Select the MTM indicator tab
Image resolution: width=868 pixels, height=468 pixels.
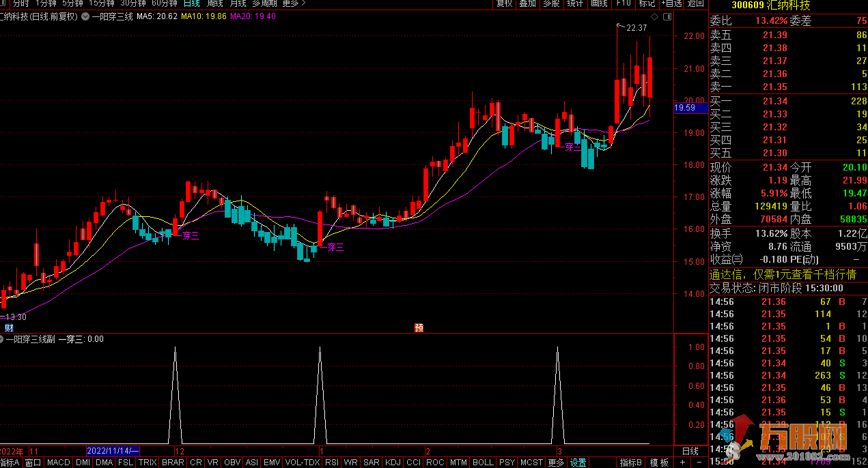[x=459, y=463]
